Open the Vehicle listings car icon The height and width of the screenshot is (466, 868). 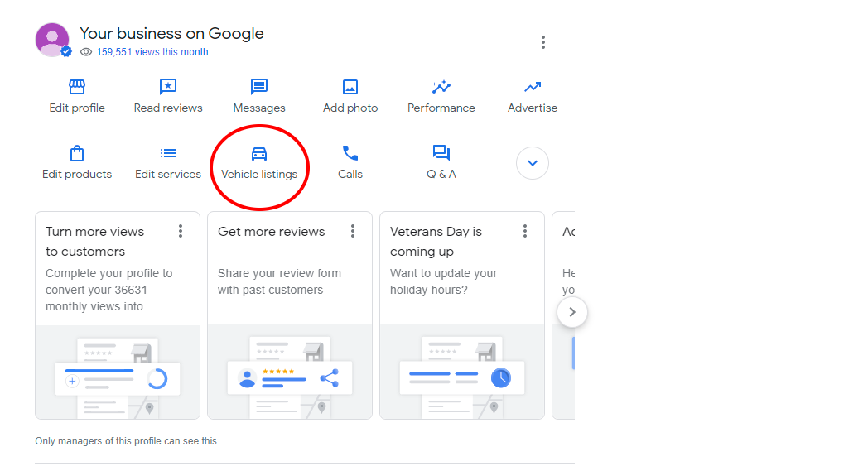click(259, 153)
